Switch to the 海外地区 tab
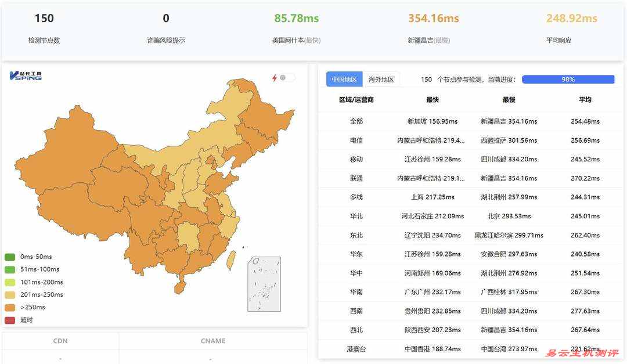627x364 pixels. (381, 79)
